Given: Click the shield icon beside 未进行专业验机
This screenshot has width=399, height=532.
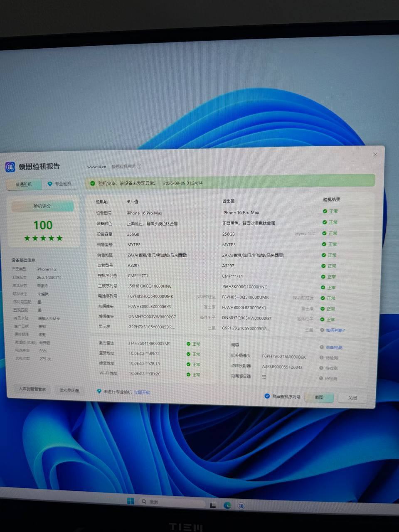Looking at the screenshot, I should click(x=99, y=392).
